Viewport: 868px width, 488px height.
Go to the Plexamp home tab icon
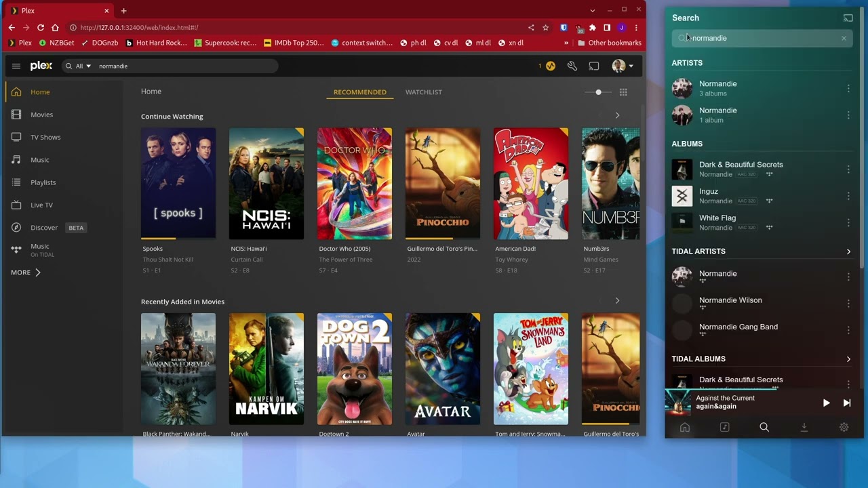685,427
